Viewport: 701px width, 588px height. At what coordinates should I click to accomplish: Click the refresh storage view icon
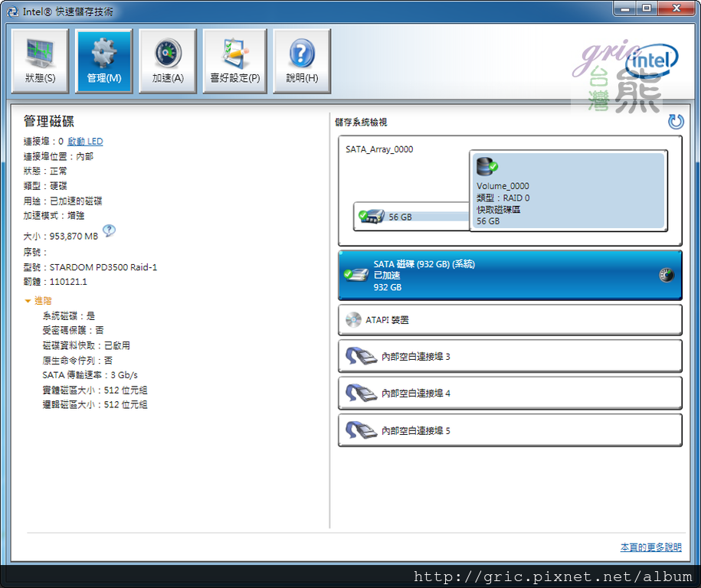[676, 122]
